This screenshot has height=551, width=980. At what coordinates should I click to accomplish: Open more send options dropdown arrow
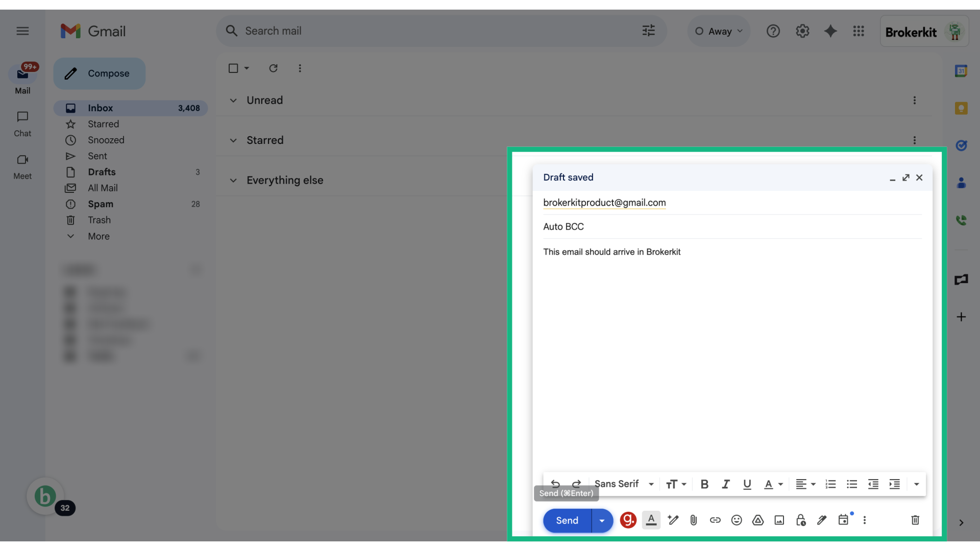tap(602, 520)
